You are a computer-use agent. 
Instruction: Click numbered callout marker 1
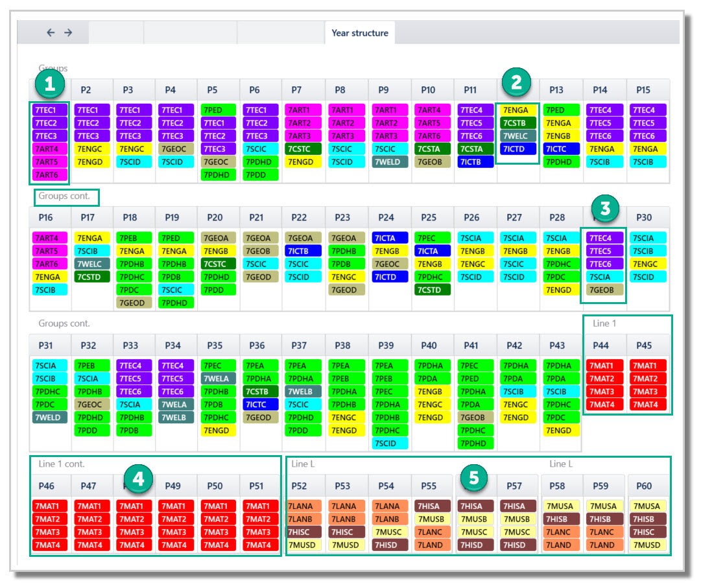[x=50, y=84]
